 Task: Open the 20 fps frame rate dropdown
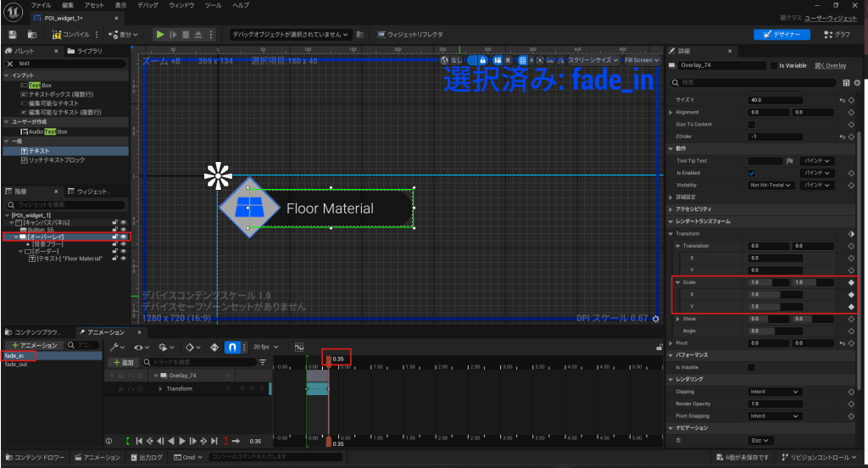(x=264, y=347)
